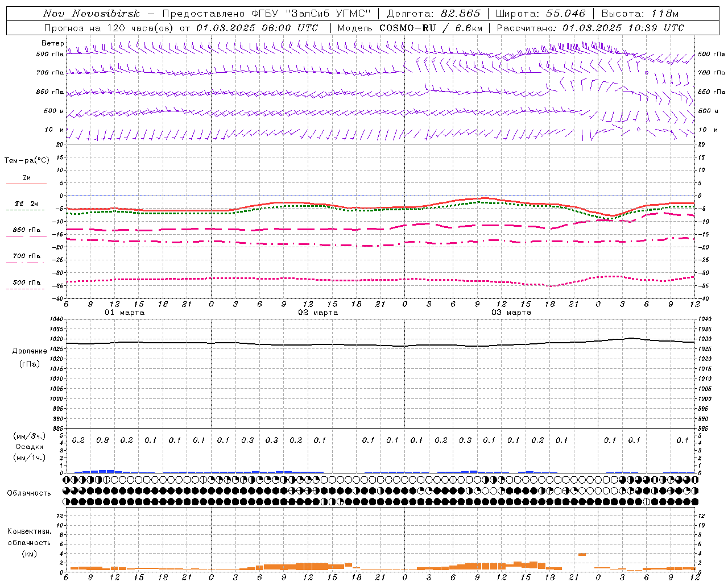The height and width of the screenshot is (582, 728).
Task: Click the 'Ветер' wind panel label
Action: [x=52, y=43]
